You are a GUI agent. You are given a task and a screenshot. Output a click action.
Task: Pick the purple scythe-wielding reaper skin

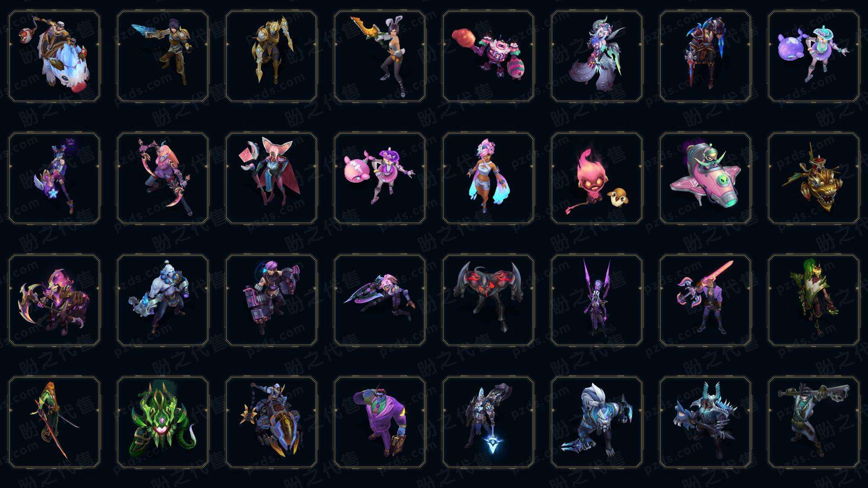pyautogui.click(x=54, y=300)
